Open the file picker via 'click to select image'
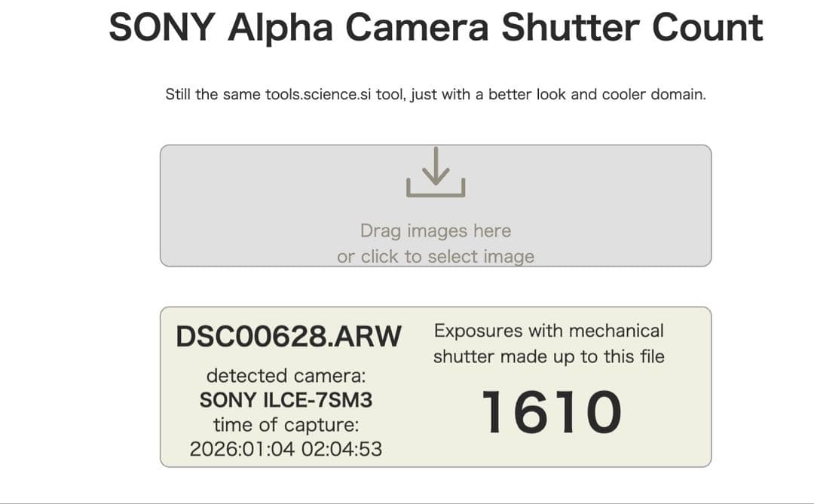 click(x=436, y=256)
